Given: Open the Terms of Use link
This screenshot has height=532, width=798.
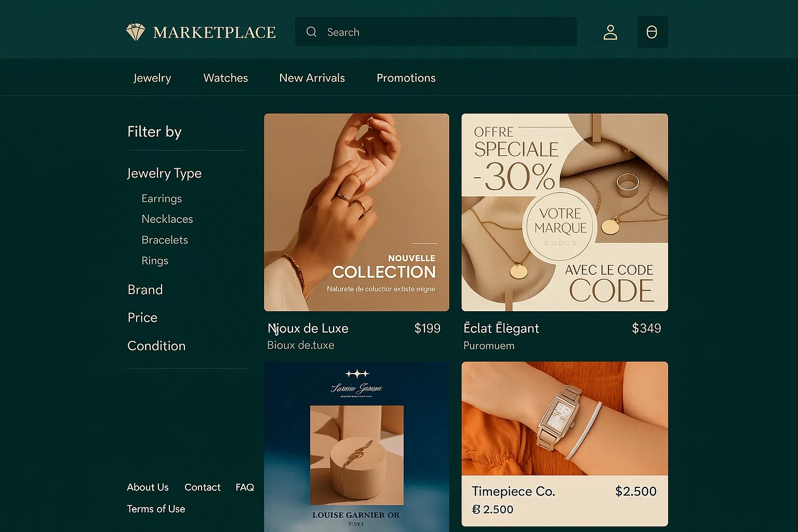Looking at the screenshot, I should coord(156,509).
